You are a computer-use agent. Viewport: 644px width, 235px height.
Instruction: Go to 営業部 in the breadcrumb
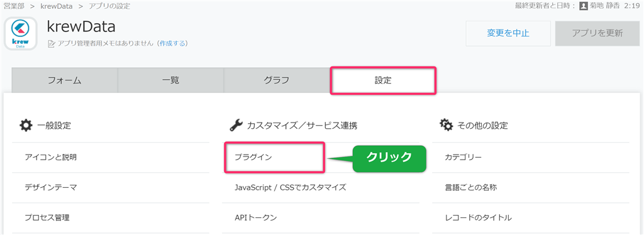coord(14,6)
